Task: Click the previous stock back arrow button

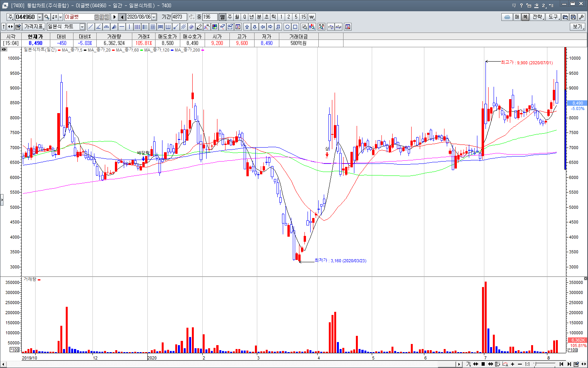Action: point(122,17)
